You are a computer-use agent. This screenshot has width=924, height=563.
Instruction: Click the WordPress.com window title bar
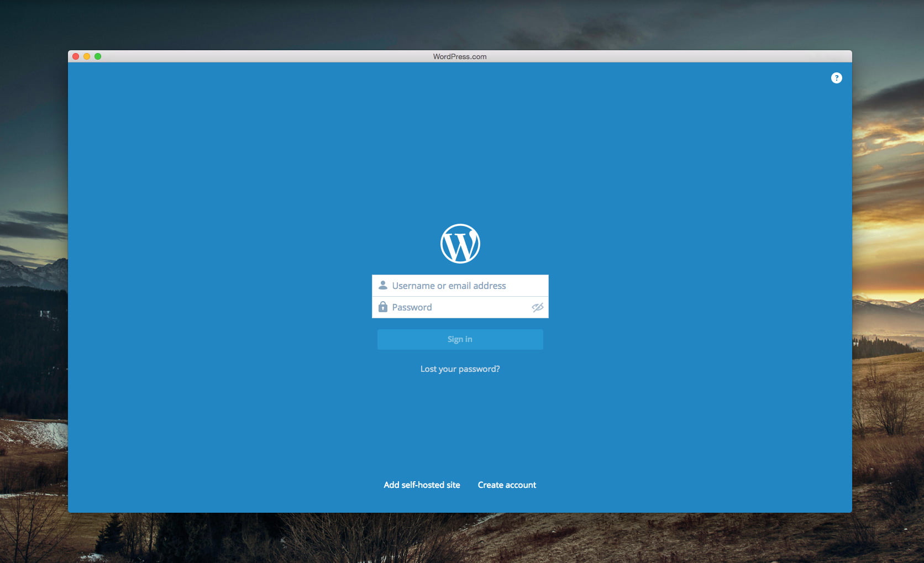click(x=460, y=56)
